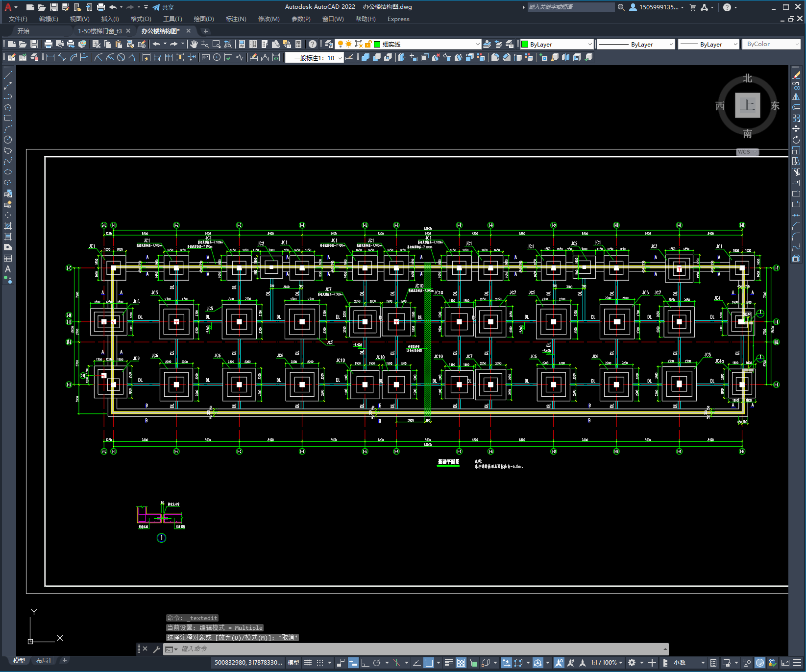Viewport: 806px width, 672px height.
Task: Click the search magnifier icon in the title bar
Action: 621,7
